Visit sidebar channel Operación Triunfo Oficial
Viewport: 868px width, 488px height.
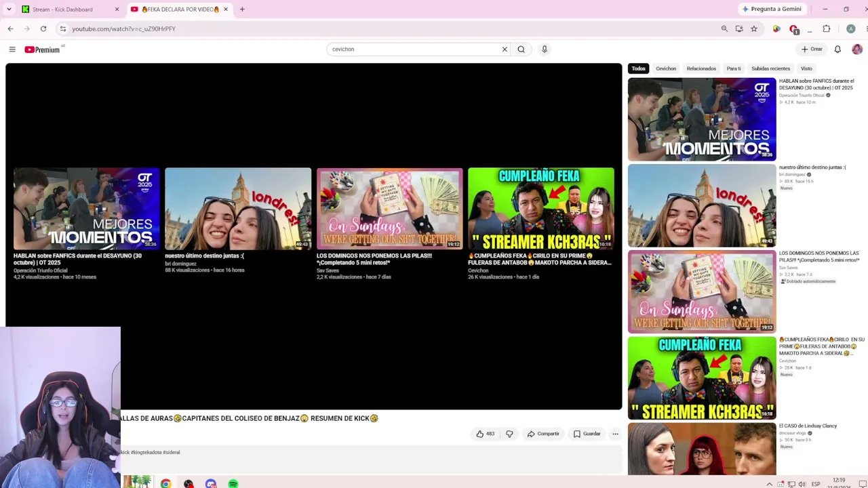803,96
